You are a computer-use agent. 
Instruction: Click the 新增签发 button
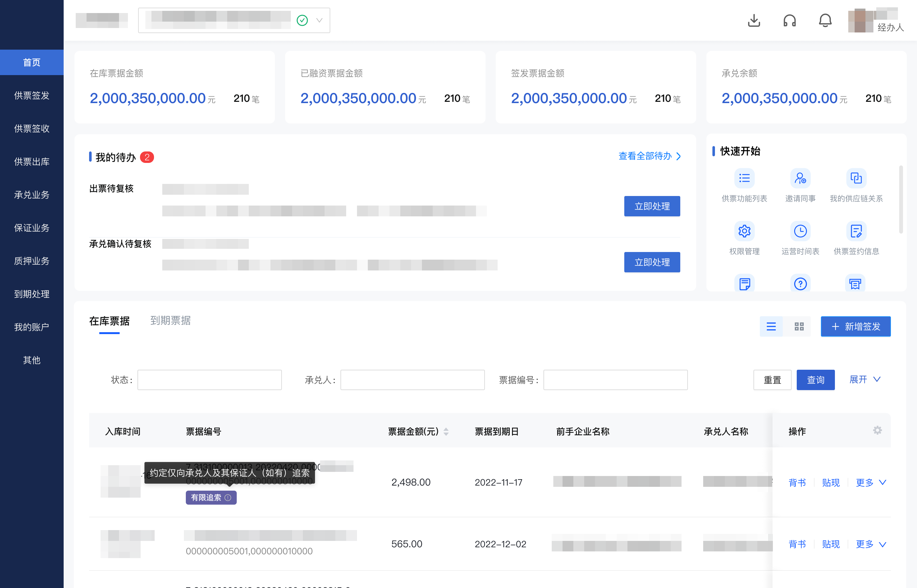[856, 326]
